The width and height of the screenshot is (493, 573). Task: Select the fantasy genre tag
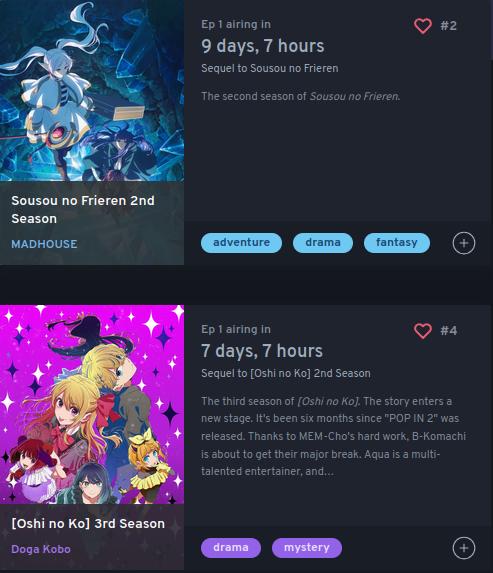click(397, 243)
